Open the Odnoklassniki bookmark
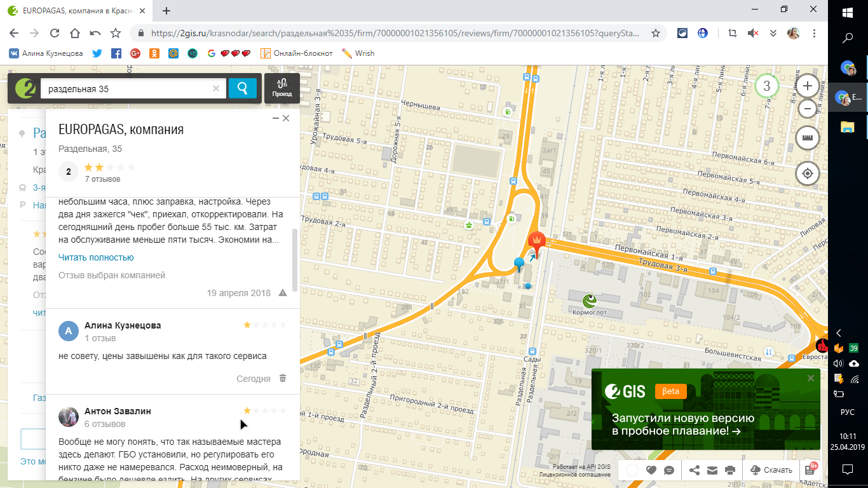This screenshot has width=868, height=488. [x=154, y=53]
